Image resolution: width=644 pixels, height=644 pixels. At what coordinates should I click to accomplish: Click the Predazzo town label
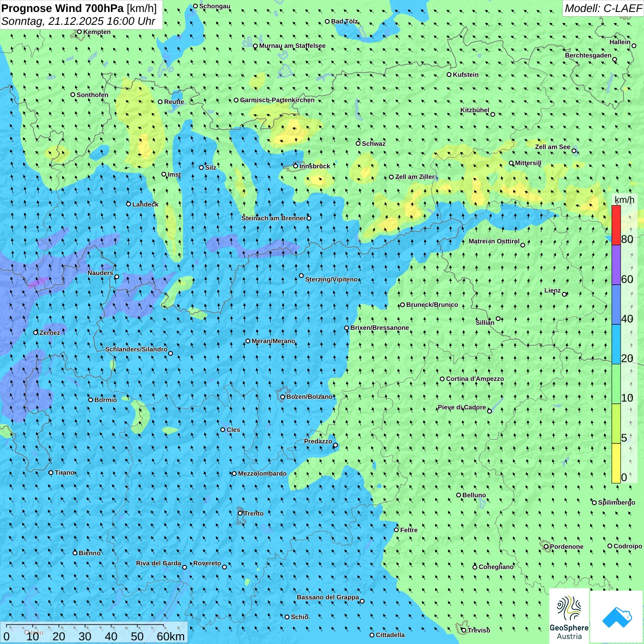pos(318,442)
